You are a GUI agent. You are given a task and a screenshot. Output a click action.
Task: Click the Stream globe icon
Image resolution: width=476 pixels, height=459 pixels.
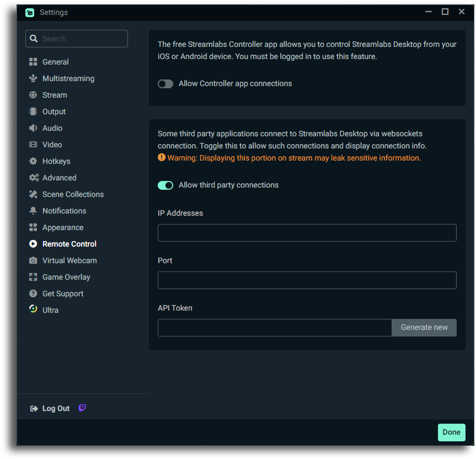pyautogui.click(x=33, y=95)
